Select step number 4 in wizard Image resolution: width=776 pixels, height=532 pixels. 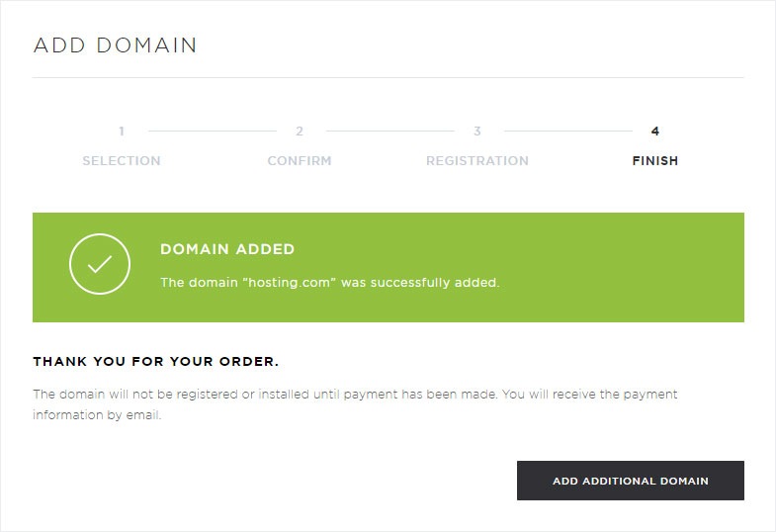pos(655,132)
